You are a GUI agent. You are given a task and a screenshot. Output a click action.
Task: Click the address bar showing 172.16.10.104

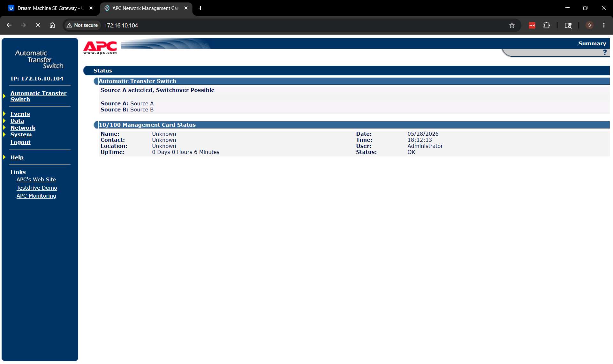click(303, 25)
